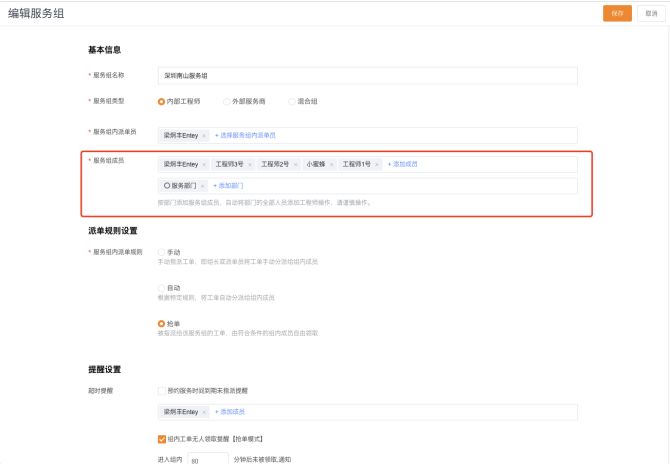Remove 工程师3号 tag from group members
The image size is (670, 464).
tap(250, 164)
